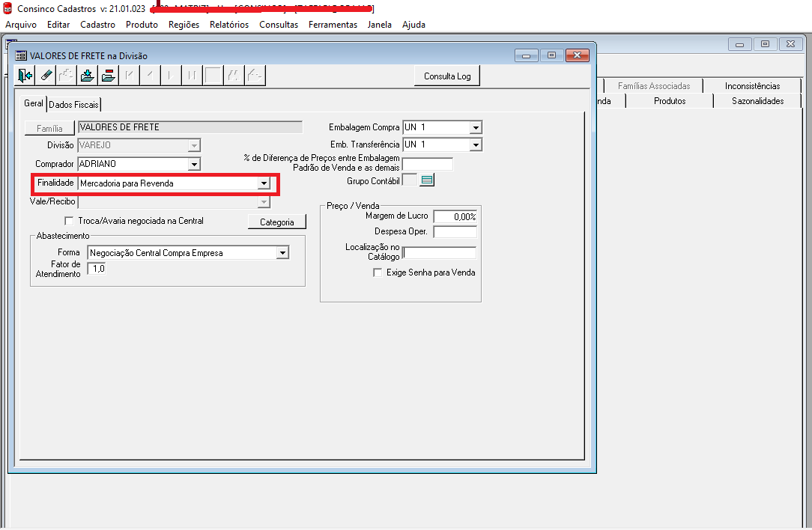Expand the Vale/Recibo dropdown
The width and height of the screenshot is (812, 530).
pos(264,201)
